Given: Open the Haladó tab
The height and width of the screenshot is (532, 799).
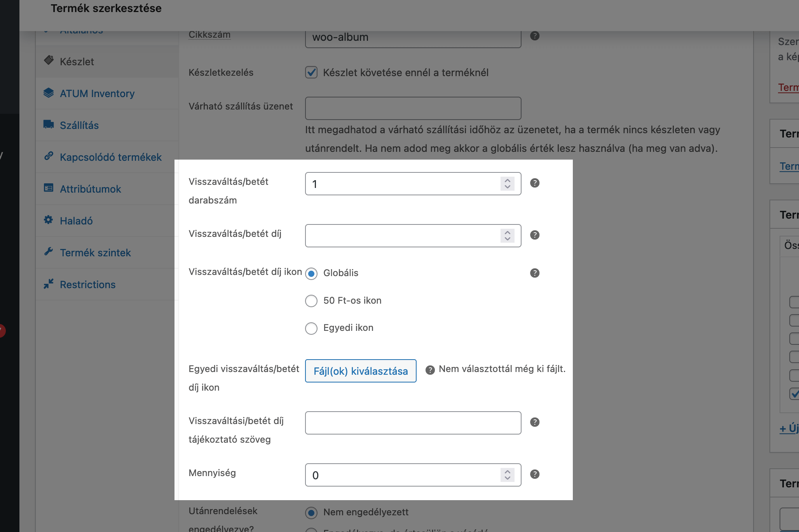Looking at the screenshot, I should (107, 221).
